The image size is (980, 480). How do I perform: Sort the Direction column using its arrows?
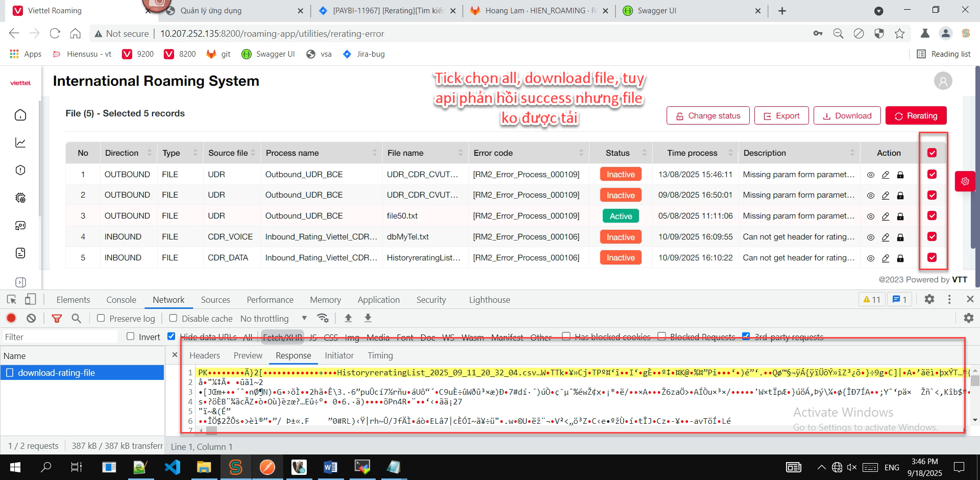150,153
